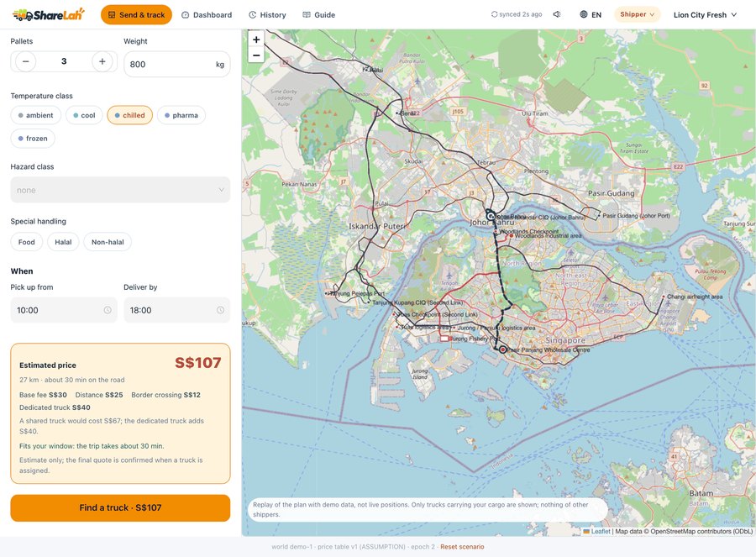Click Reset scenario link
The width and height of the screenshot is (756, 557).
click(462, 547)
